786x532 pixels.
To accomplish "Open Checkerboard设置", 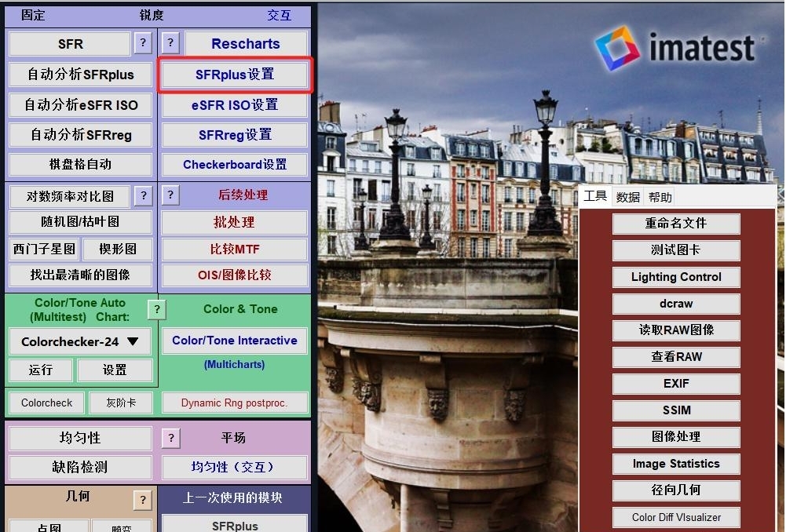I will pos(235,164).
